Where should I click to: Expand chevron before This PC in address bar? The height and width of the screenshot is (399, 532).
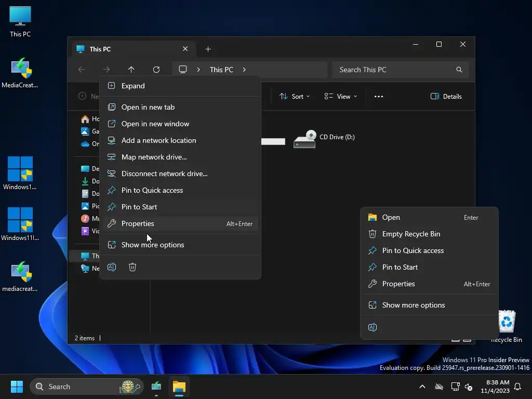pos(198,70)
